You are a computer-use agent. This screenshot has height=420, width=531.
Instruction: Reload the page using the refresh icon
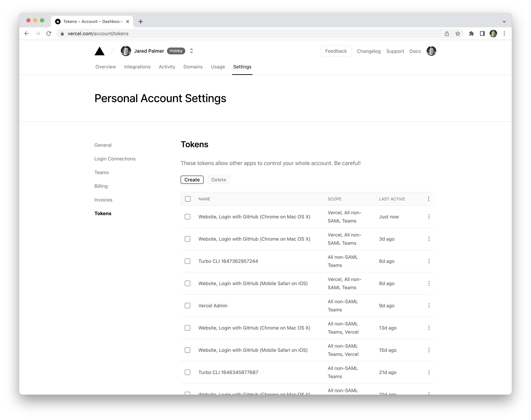49,34
